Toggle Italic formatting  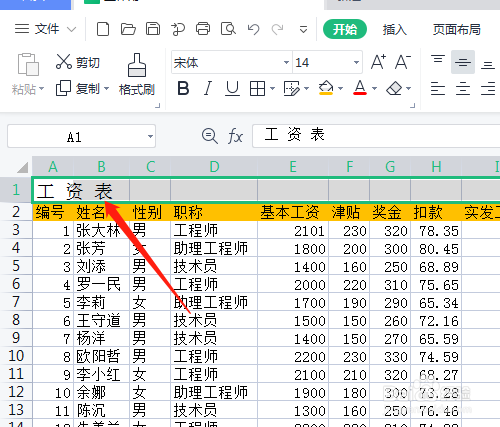pos(208,89)
